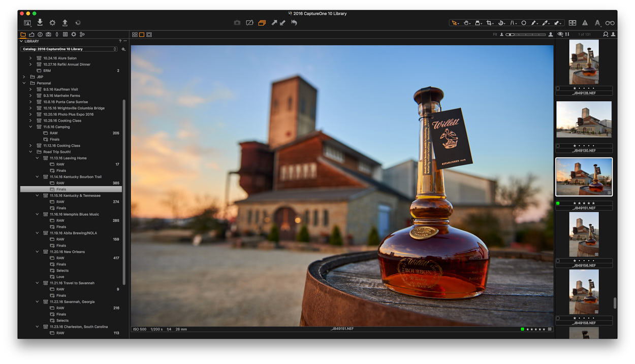Image resolution: width=635 pixels, height=364 pixels.
Task: Toggle color tag box for _JB49128.NEF
Action: click(x=558, y=88)
